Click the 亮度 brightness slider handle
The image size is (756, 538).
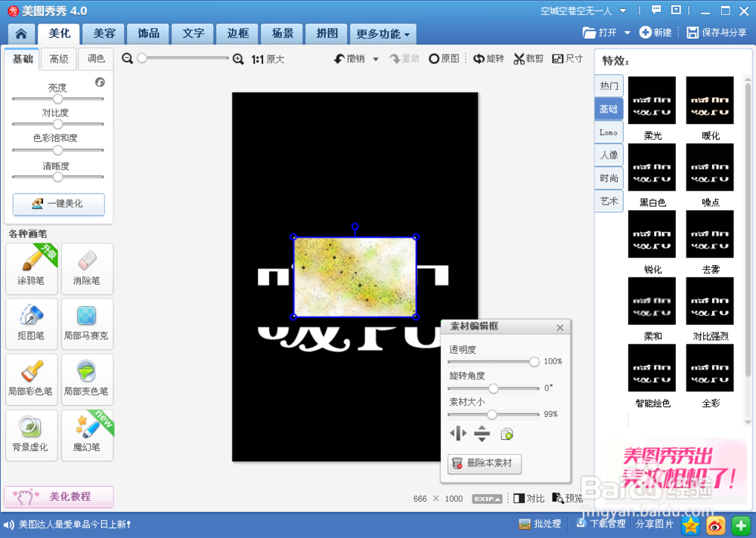coord(58,99)
